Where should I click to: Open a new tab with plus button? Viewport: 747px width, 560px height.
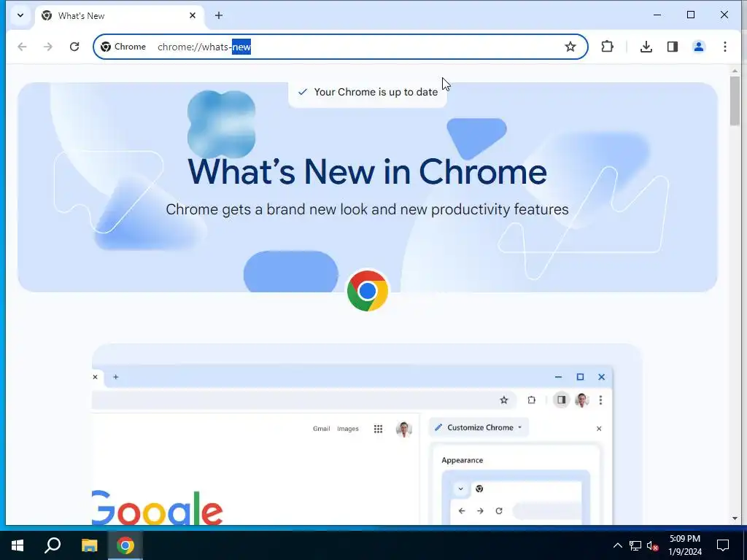[219, 15]
